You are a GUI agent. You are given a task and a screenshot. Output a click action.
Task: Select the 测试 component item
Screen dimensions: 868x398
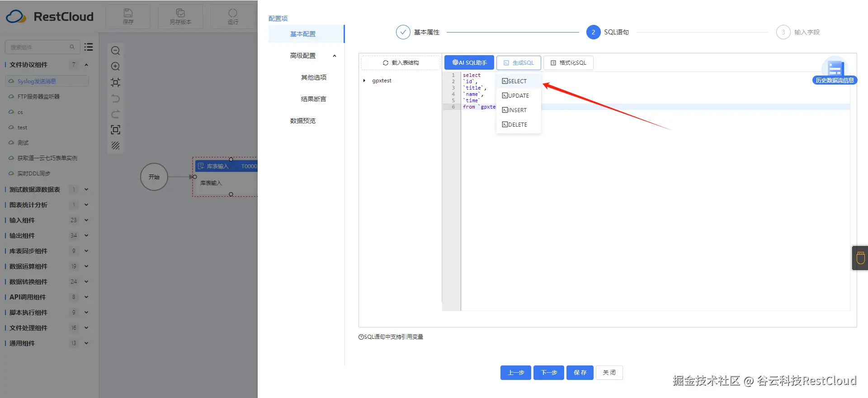tap(47, 143)
